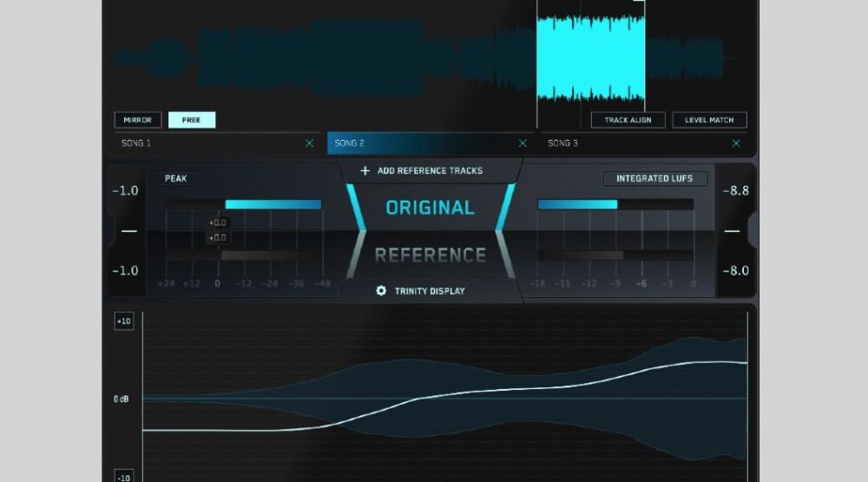Click Add Reference Tracks label
The height and width of the screenshot is (482, 868).
pyautogui.click(x=431, y=170)
